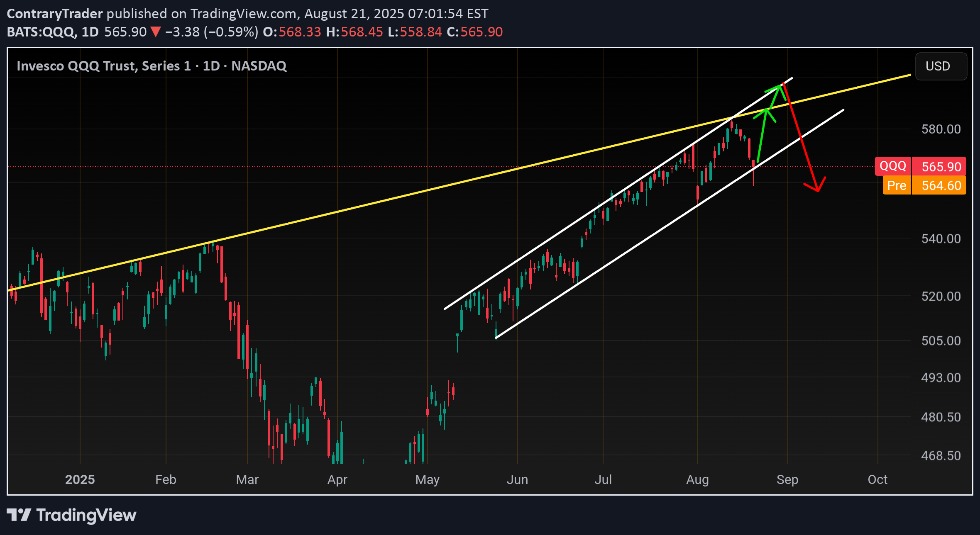Viewport: 980px width, 535px height.
Task: Click the 540.00 price axis label
Action: (941, 238)
